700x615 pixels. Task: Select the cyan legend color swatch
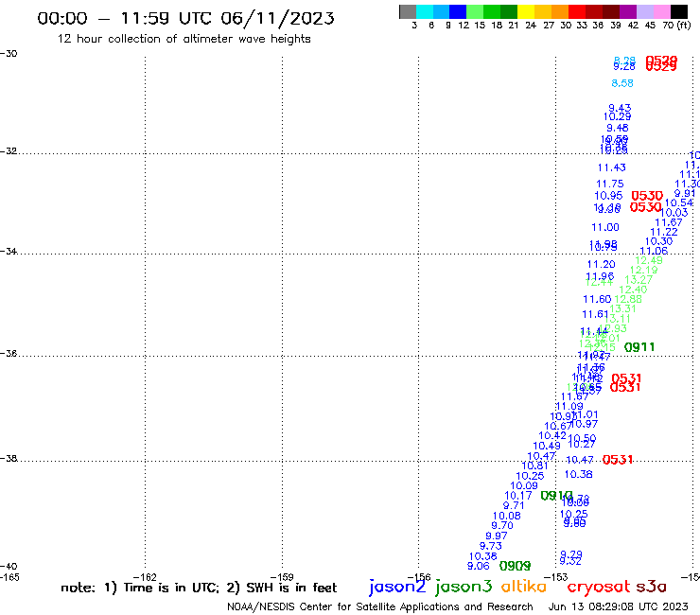pyautogui.click(x=424, y=12)
